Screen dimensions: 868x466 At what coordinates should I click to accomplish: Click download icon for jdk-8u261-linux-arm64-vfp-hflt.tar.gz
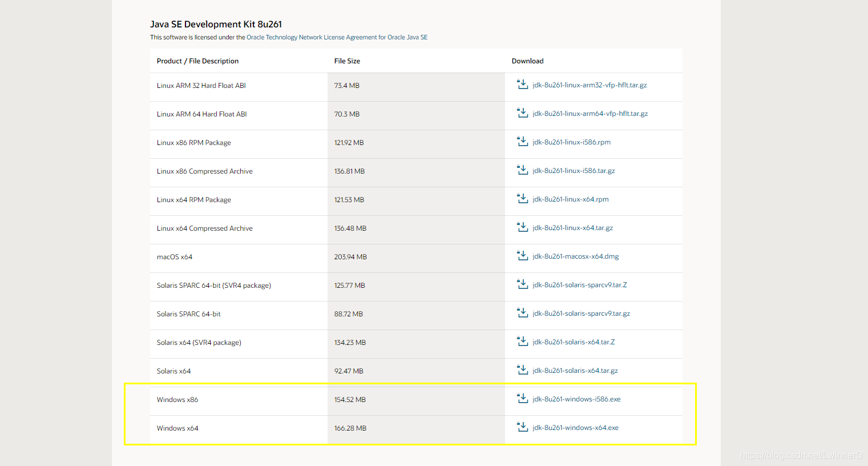pyautogui.click(x=522, y=113)
